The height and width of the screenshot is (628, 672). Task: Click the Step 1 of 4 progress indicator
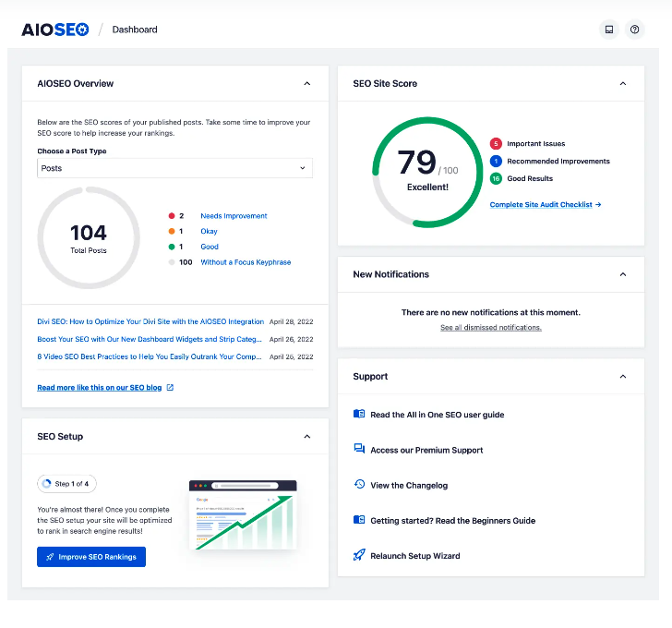[x=66, y=484]
